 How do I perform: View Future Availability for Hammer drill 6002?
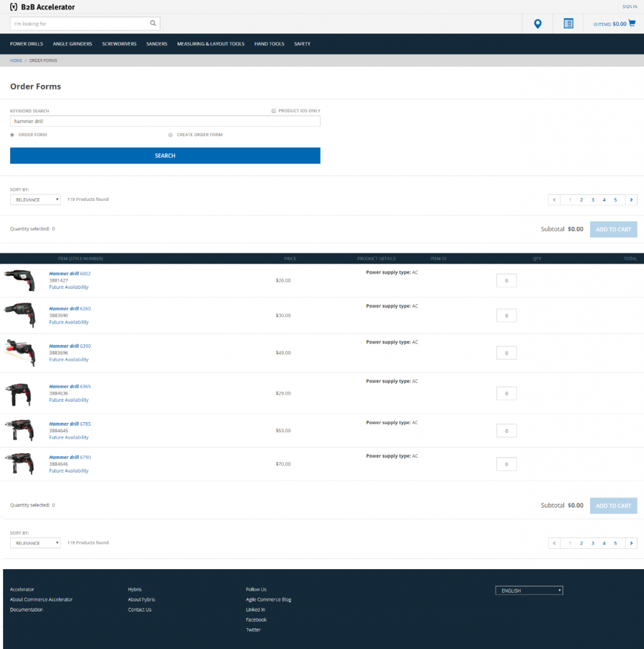pos(68,287)
